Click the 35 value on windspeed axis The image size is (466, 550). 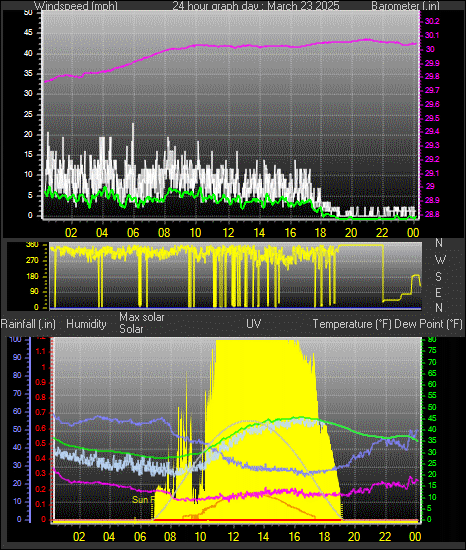click(x=28, y=73)
